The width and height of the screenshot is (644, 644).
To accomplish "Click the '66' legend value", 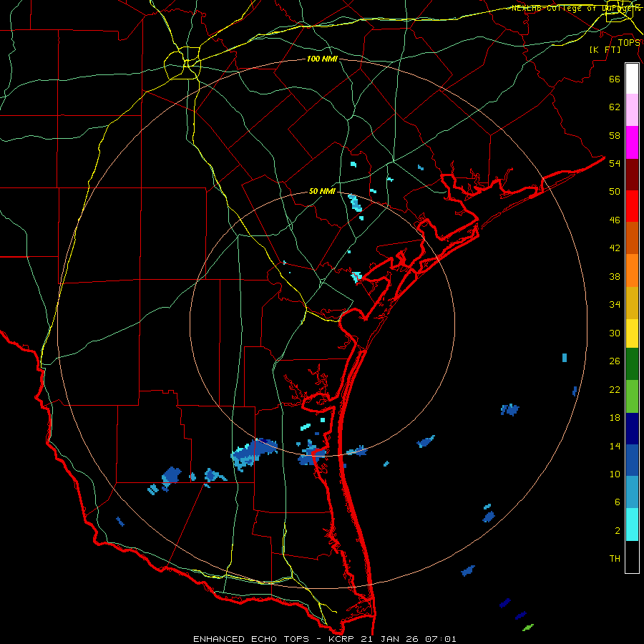I will click(x=615, y=79).
